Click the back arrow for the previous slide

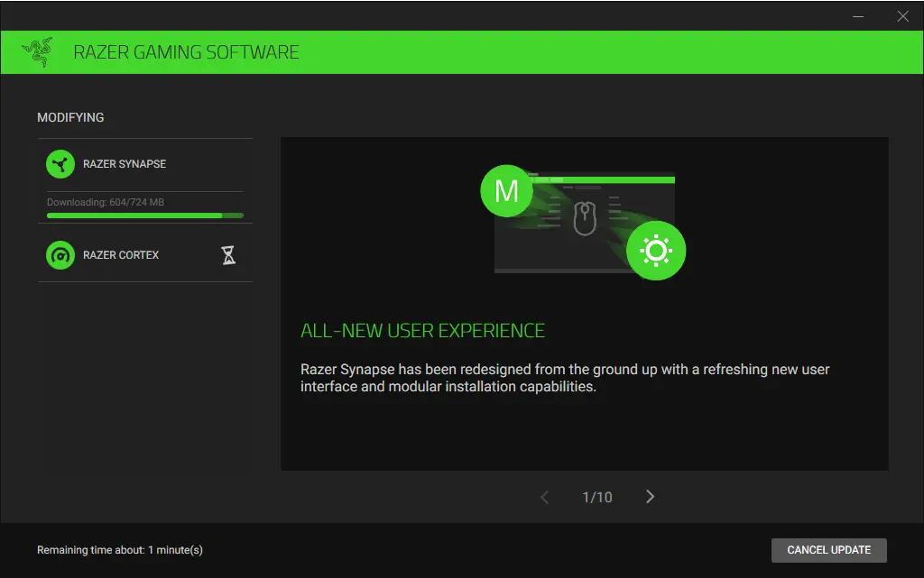tap(545, 496)
